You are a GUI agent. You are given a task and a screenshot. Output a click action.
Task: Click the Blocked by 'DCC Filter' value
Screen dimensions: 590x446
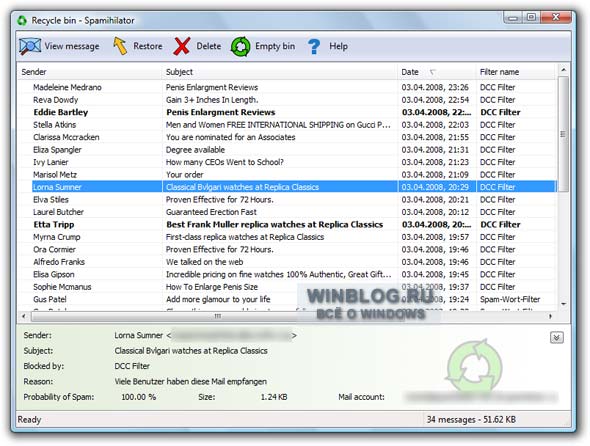(x=132, y=366)
